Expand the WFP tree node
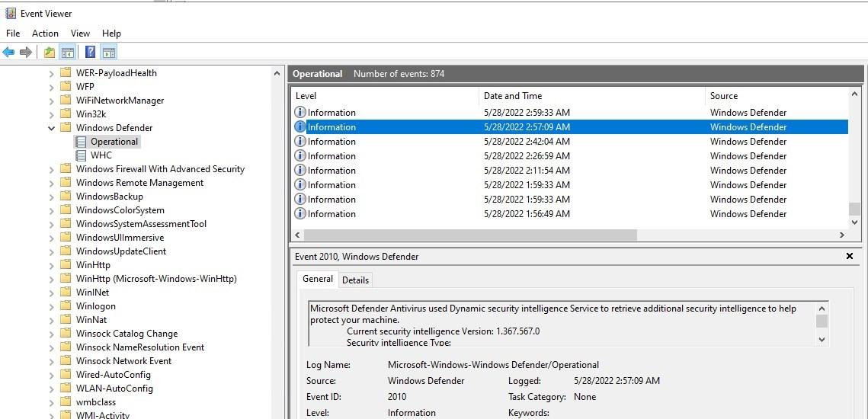 click(x=52, y=87)
